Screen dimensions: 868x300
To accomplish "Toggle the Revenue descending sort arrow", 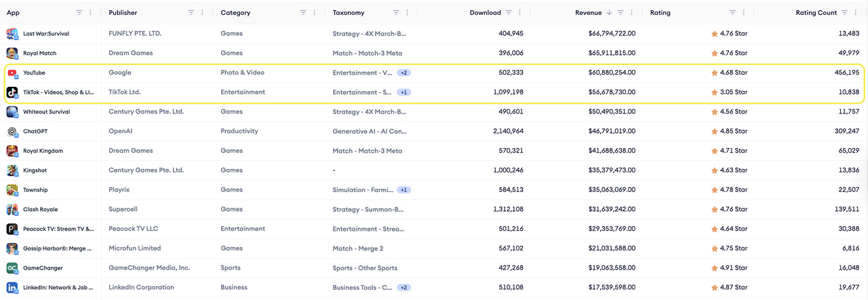I will (x=609, y=12).
